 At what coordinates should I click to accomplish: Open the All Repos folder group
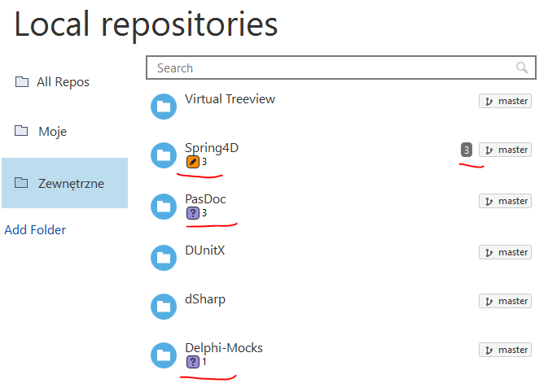point(64,82)
